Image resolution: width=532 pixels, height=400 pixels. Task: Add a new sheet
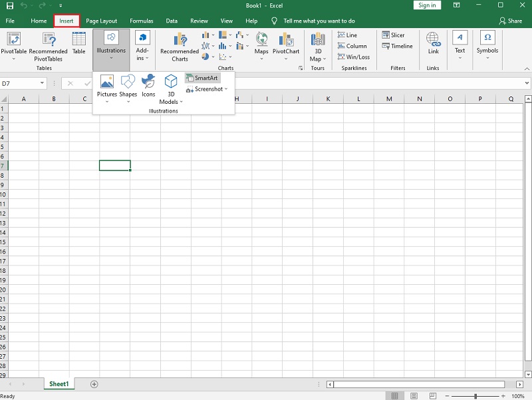(x=94, y=384)
